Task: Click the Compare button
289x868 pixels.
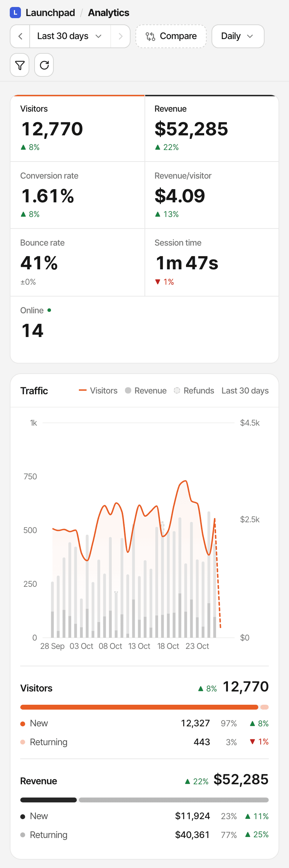Action: point(171,36)
